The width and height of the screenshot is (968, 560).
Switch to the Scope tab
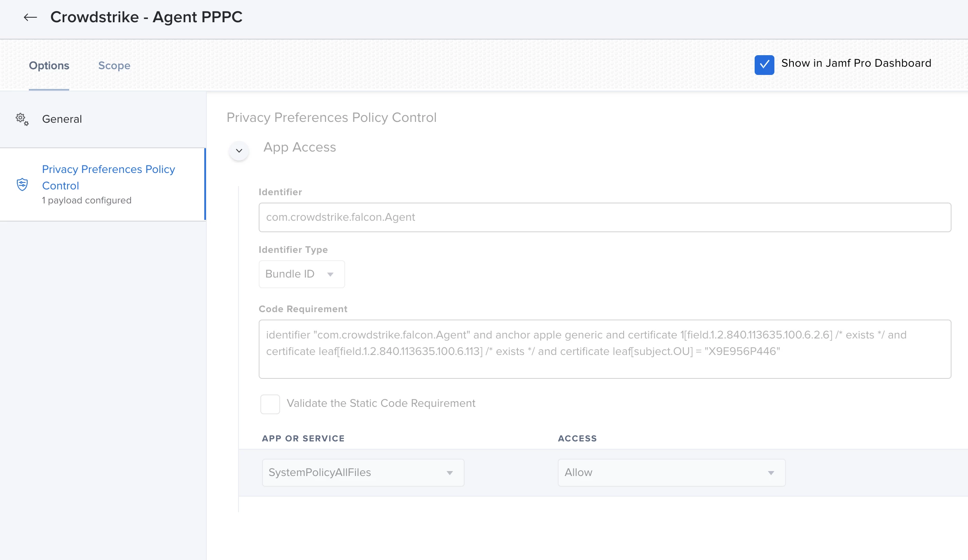[114, 65]
